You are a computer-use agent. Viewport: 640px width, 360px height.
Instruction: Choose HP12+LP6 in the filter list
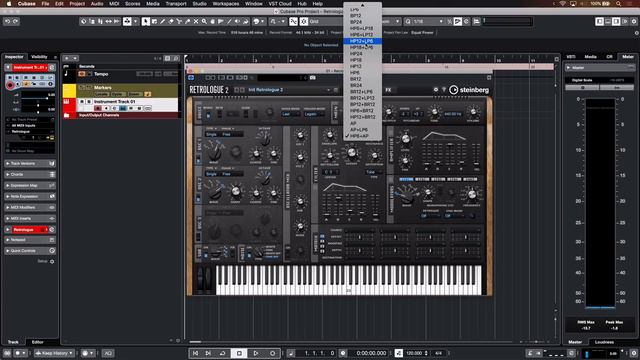[362, 41]
